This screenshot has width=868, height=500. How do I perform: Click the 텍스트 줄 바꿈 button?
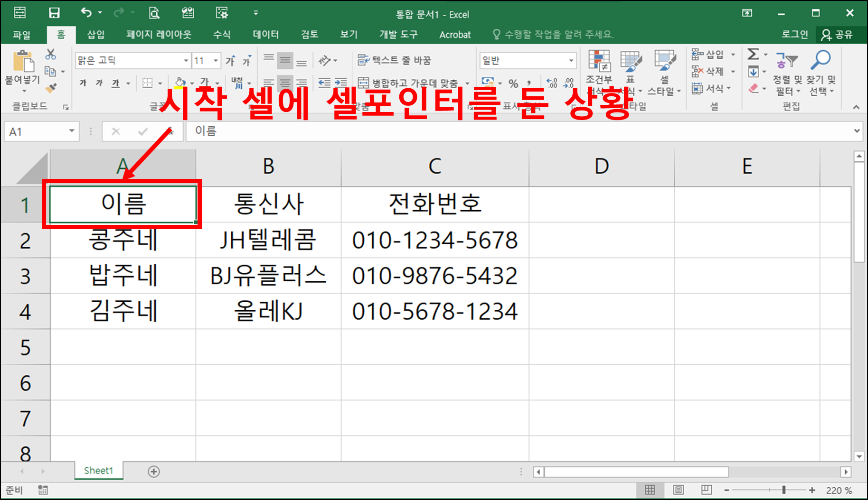click(x=394, y=60)
